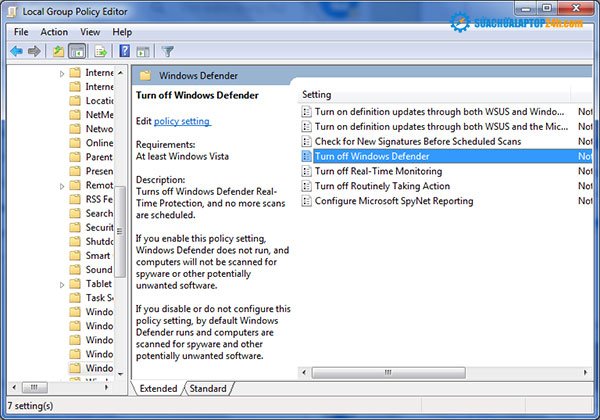The height and width of the screenshot is (420, 600).
Task: Open Help via blue question mark icon
Action: coord(124,51)
